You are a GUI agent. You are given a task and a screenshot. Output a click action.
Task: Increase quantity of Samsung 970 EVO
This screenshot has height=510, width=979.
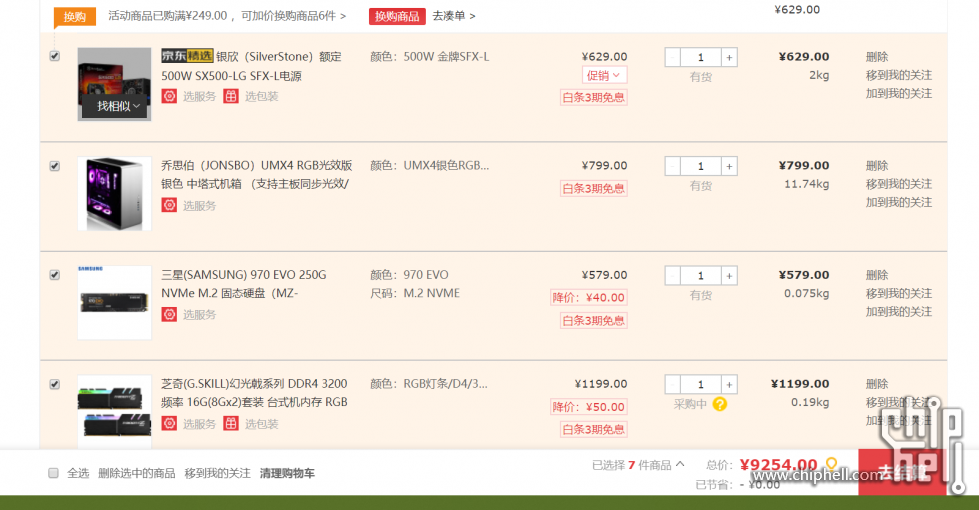pos(729,276)
